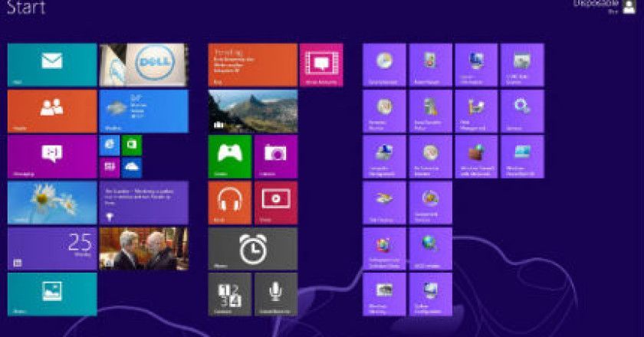The height and width of the screenshot is (337, 644).
Task: Open the green Xbox Games tile
Action: coord(229,157)
